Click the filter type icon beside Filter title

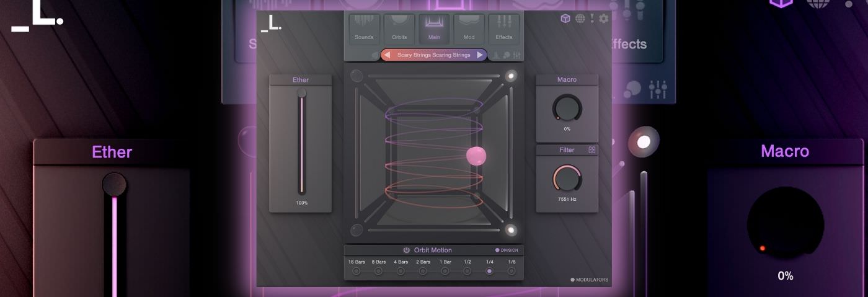591,150
